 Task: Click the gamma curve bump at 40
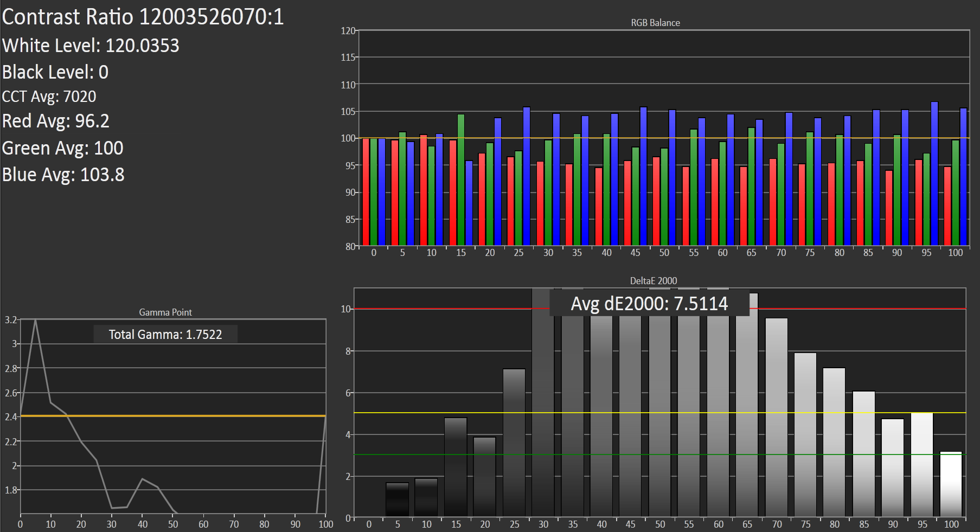143,479
